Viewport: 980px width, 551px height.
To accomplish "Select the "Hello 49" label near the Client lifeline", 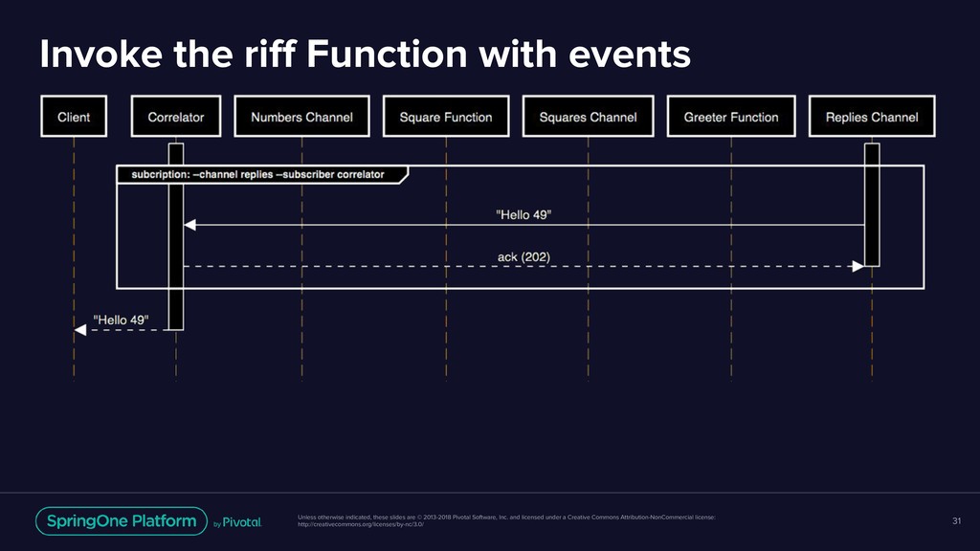I will coord(121,320).
